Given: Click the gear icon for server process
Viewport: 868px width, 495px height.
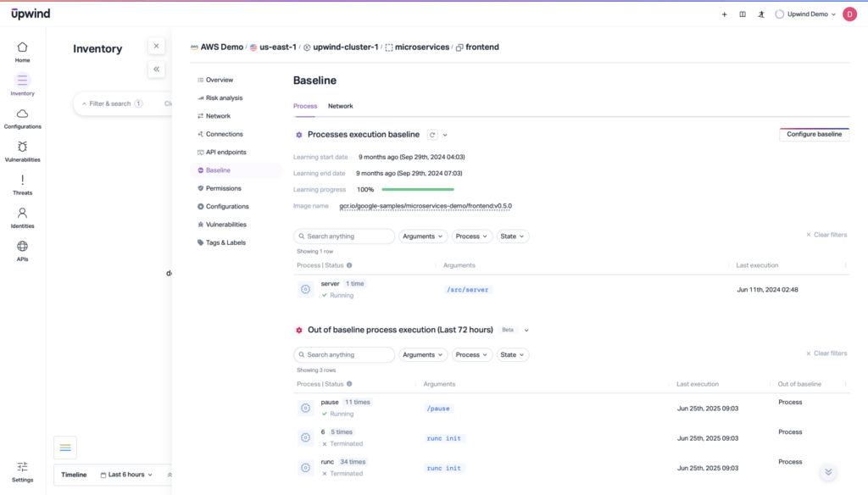Looking at the screenshot, I should [305, 289].
